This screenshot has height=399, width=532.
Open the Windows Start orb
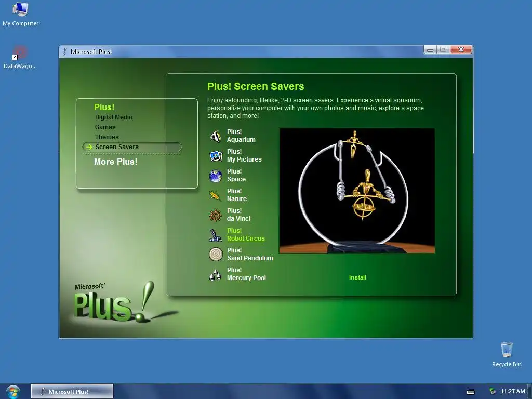click(x=13, y=392)
